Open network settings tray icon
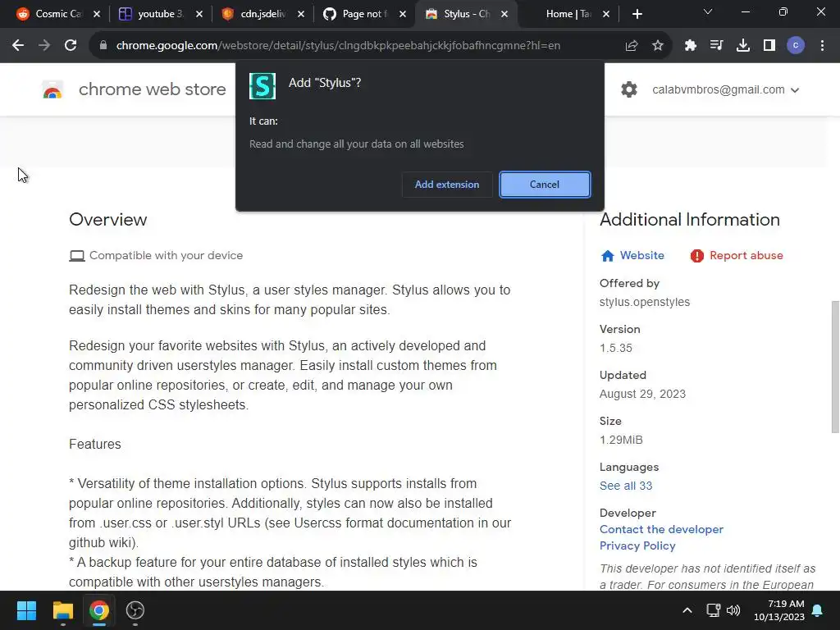Viewport: 840px width, 630px height. tap(713, 610)
